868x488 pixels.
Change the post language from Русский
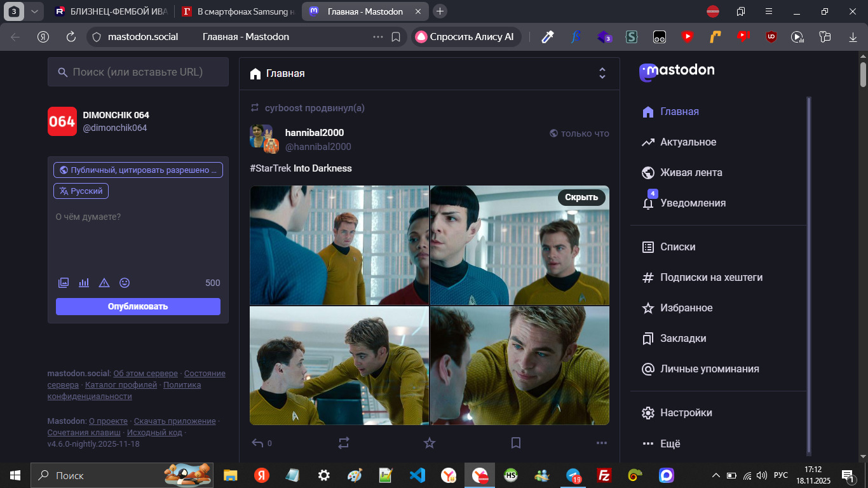coord(81,191)
